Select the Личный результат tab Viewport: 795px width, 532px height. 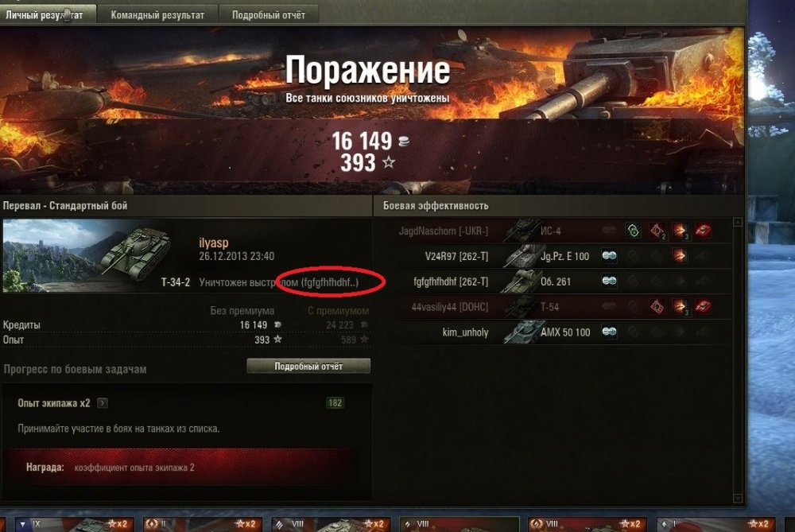(x=45, y=15)
